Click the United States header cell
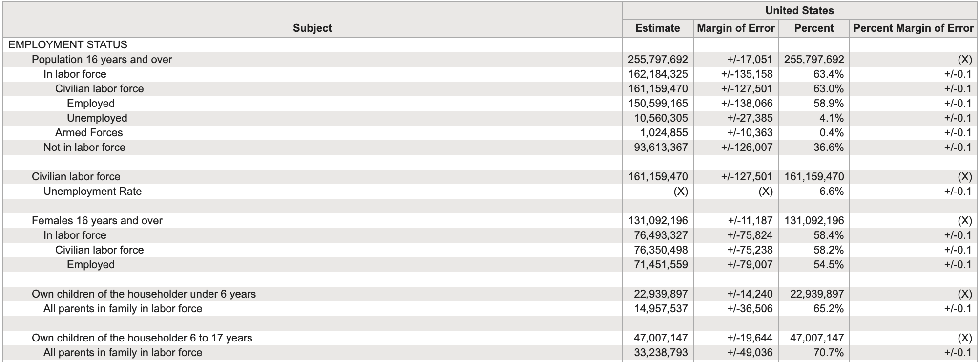This screenshot has width=980, height=362. [x=799, y=10]
